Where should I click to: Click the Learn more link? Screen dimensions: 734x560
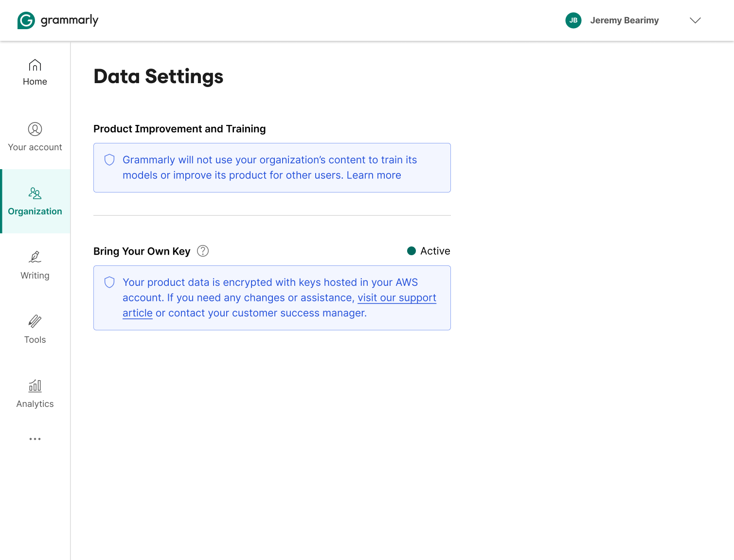pyautogui.click(x=374, y=175)
